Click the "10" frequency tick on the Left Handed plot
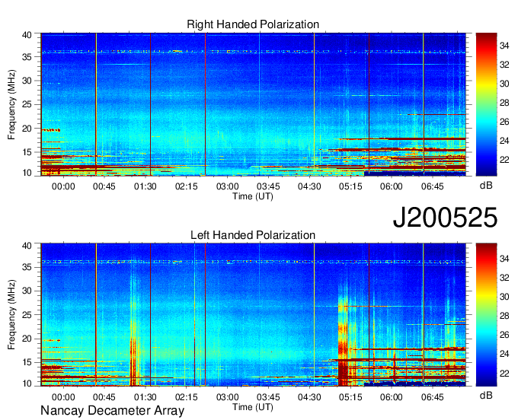Viewport: 518px width, 420px height. pyautogui.click(x=27, y=383)
